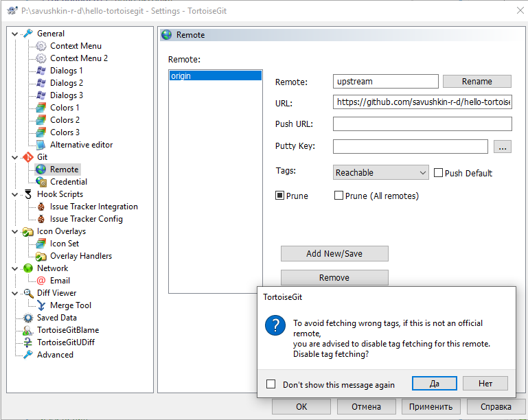Collapse the Network tree node

15,268
